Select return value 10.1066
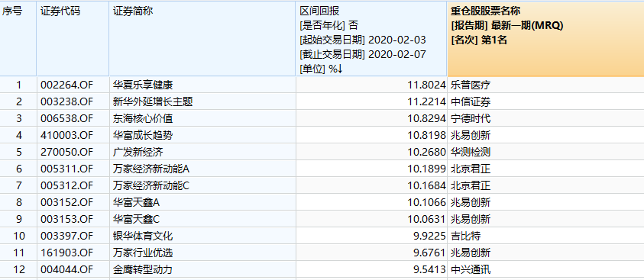 (x=427, y=202)
